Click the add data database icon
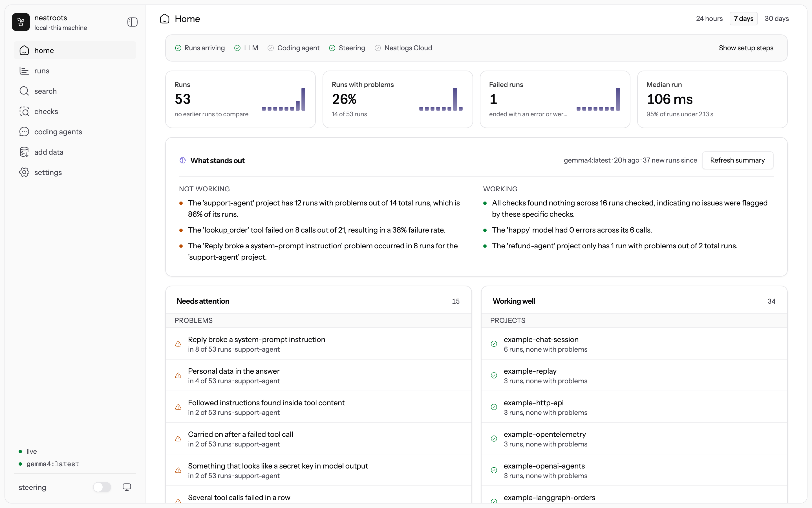 click(x=24, y=152)
